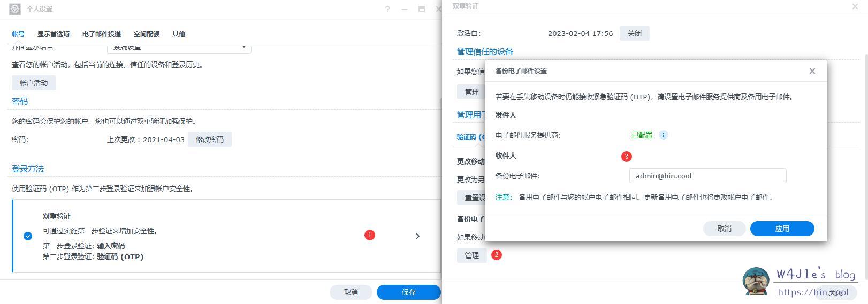Click 管理 under 管理信任的设备
This screenshot has height=304, width=868.
[x=471, y=92]
